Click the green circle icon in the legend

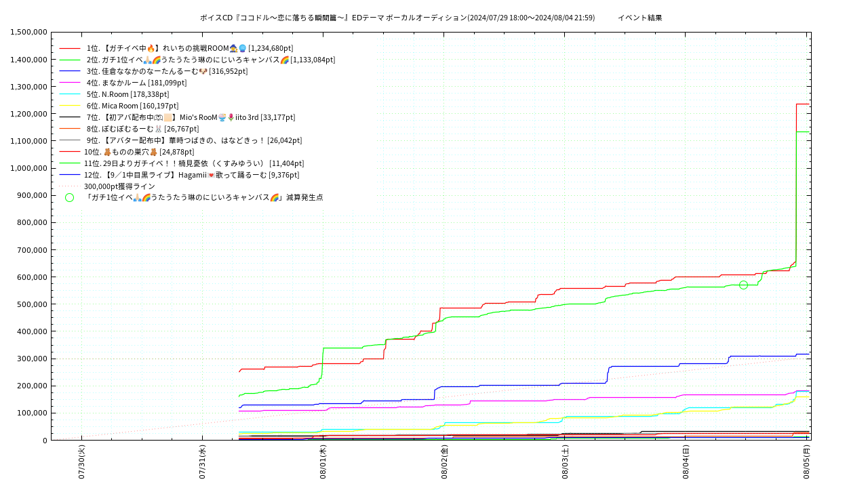click(x=69, y=197)
